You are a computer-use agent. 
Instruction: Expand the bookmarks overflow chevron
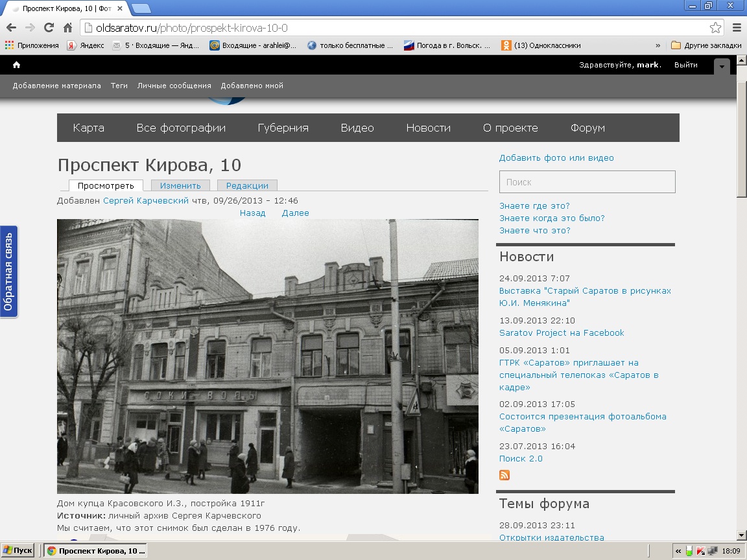coord(658,45)
